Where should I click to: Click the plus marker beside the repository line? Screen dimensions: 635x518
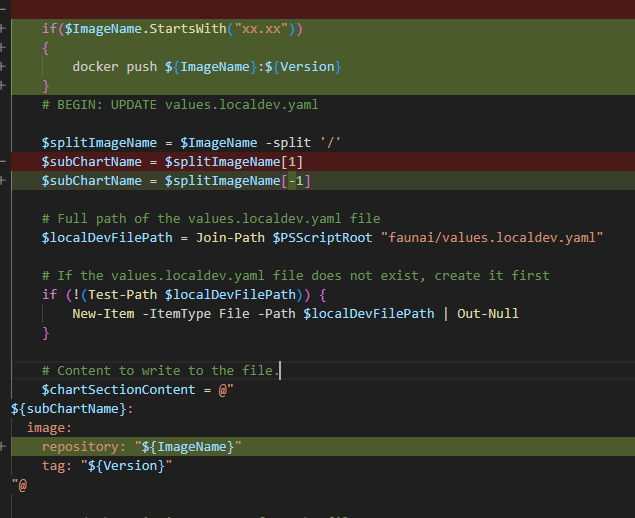(x=4, y=446)
